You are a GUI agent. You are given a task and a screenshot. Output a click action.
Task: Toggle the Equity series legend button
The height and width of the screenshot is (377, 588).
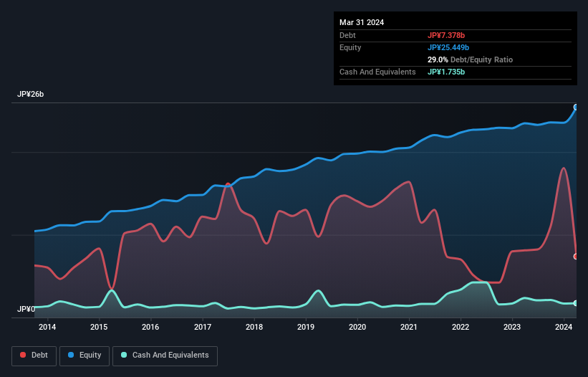point(85,355)
